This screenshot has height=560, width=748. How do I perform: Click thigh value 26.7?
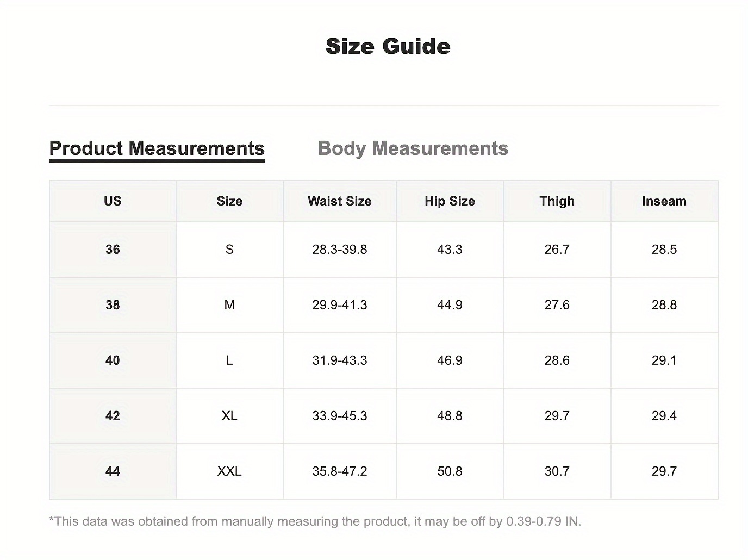[557, 250]
